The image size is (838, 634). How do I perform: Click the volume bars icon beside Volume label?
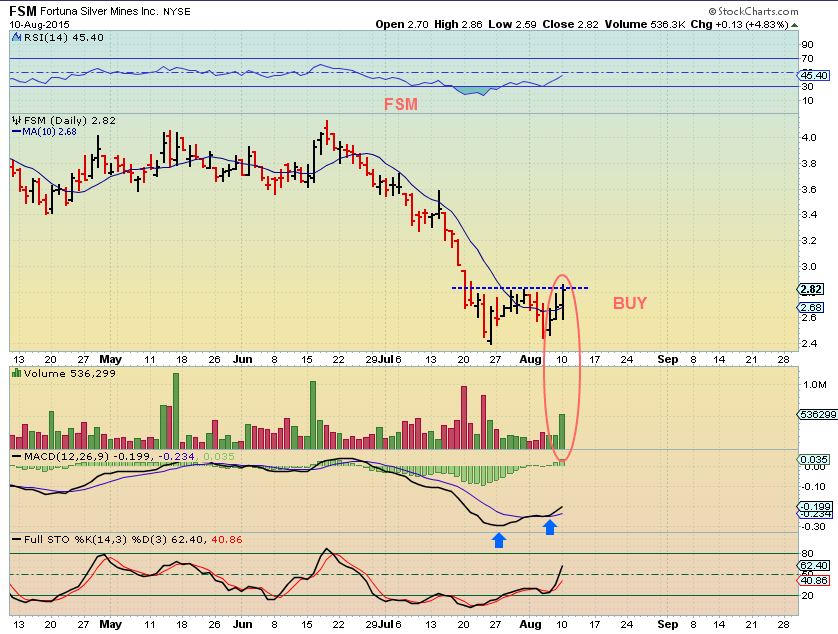(x=17, y=373)
